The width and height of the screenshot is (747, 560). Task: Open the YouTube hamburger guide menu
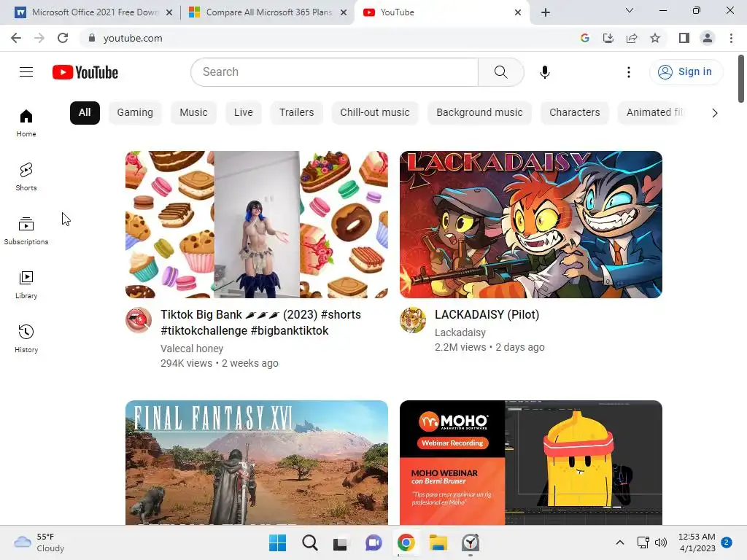(x=26, y=72)
